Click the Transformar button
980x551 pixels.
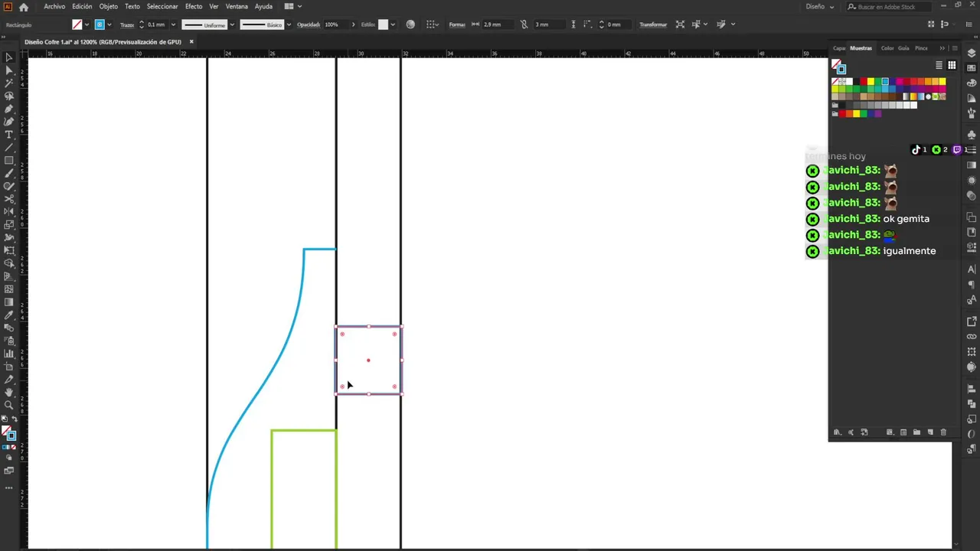(x=653, y=24)
